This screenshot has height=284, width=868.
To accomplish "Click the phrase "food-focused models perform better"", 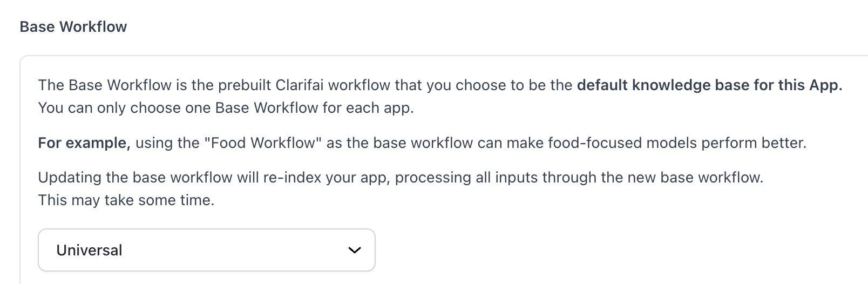I will pos(677,143).
